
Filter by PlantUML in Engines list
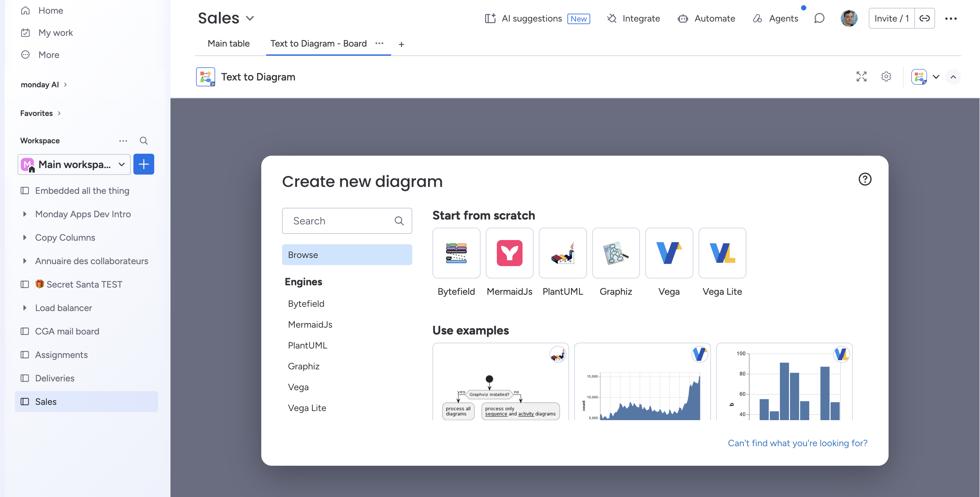[307, 346]
